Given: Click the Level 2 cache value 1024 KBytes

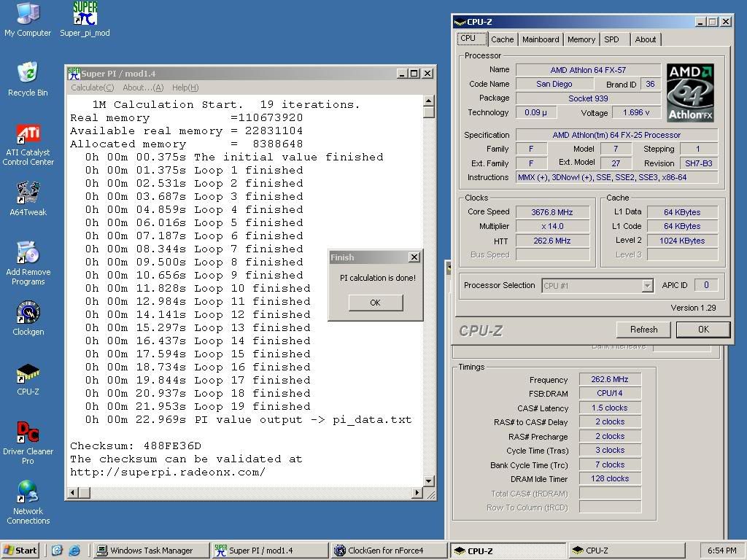Looking at the screenshot, I should (x=682, y=241).
